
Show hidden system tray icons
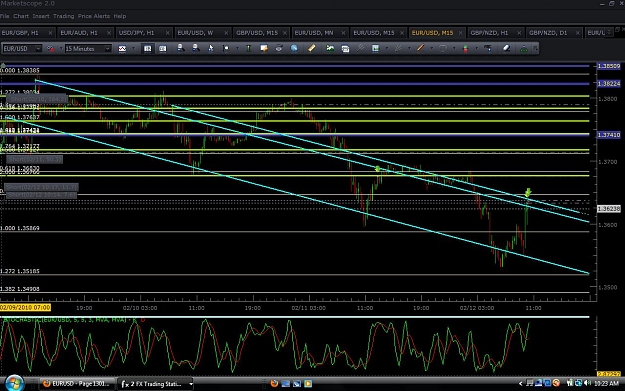pyautogui.click(x=521, y=383)
